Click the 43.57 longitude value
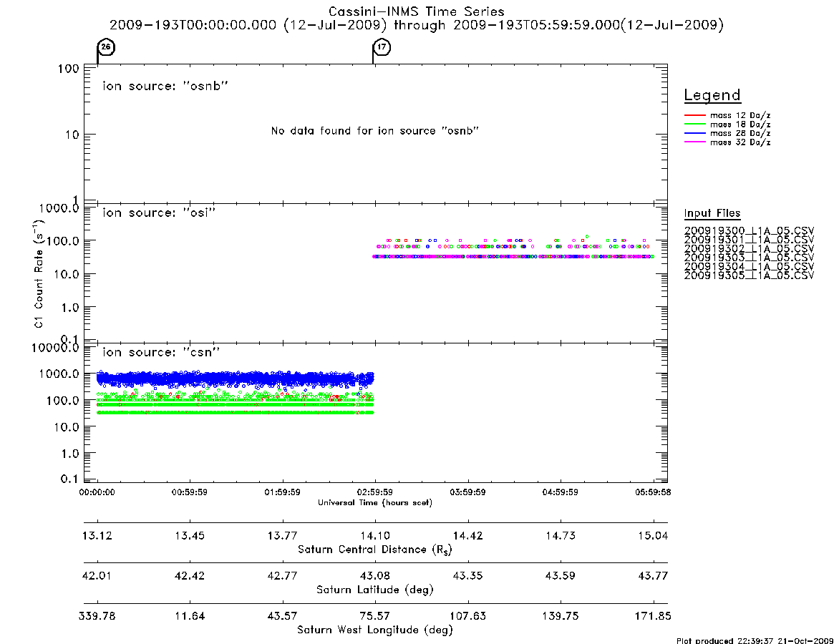Image resolution: width=834 pixels, height=644 pixels. click(x=283, y=616)
